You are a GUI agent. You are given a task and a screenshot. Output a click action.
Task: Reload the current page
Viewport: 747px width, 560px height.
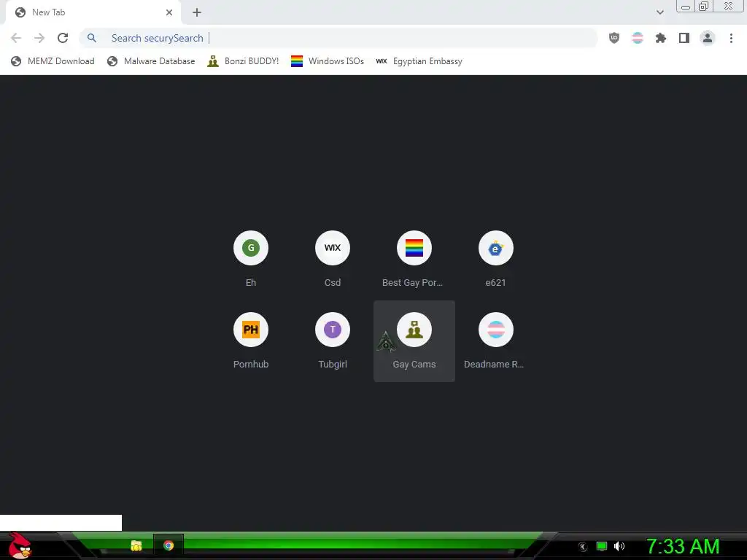tap(63, 38)
